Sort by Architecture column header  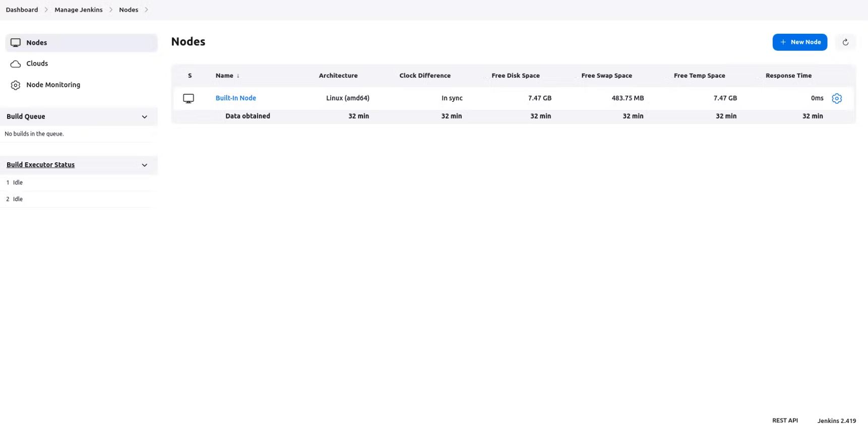338,76
